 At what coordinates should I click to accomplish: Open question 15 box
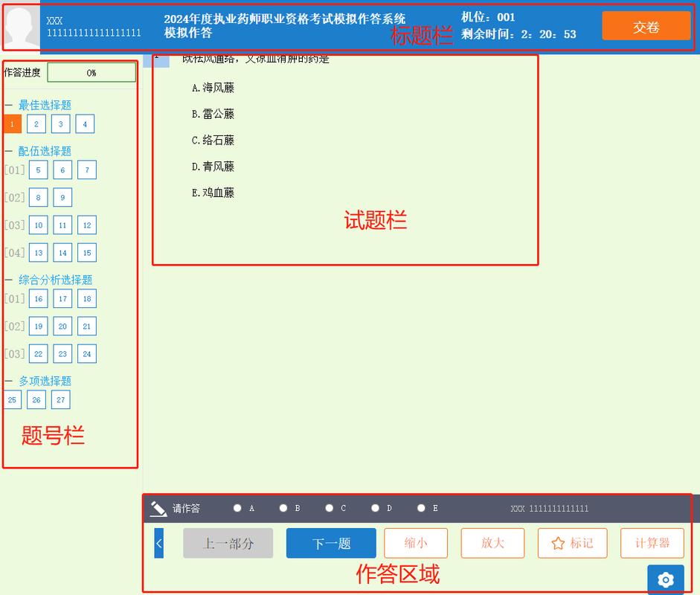click(x=87, y=253)
